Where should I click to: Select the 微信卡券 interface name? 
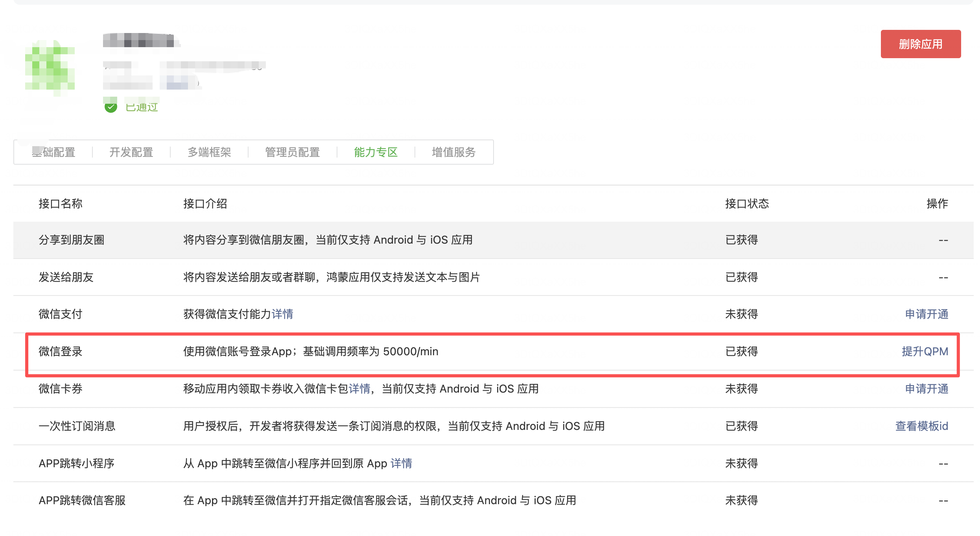[x=61, y=389]
